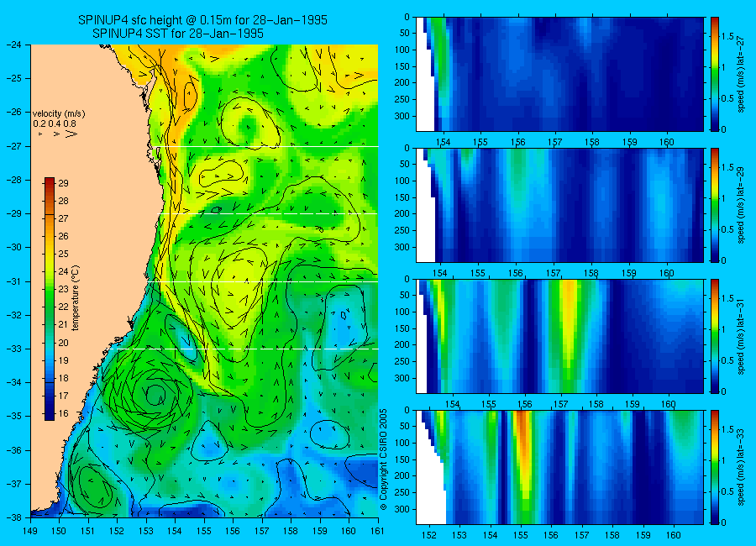The width and height of the screenshot is (756, 546).
Task: Click the 161 longitude label on the map axis
Action: coord(377,531)
